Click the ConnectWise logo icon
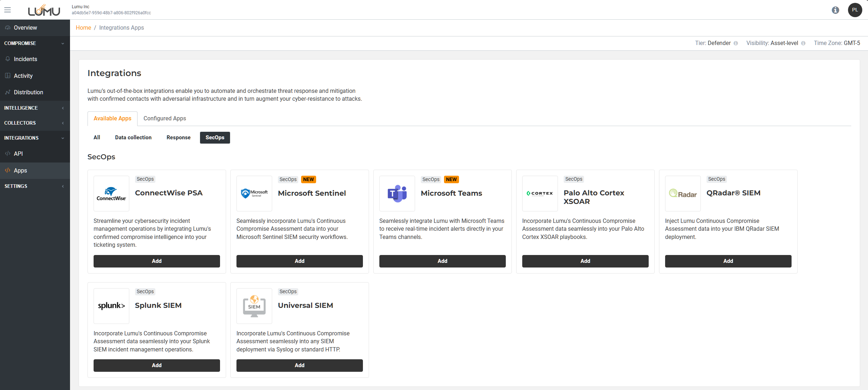 coord(111,194)
